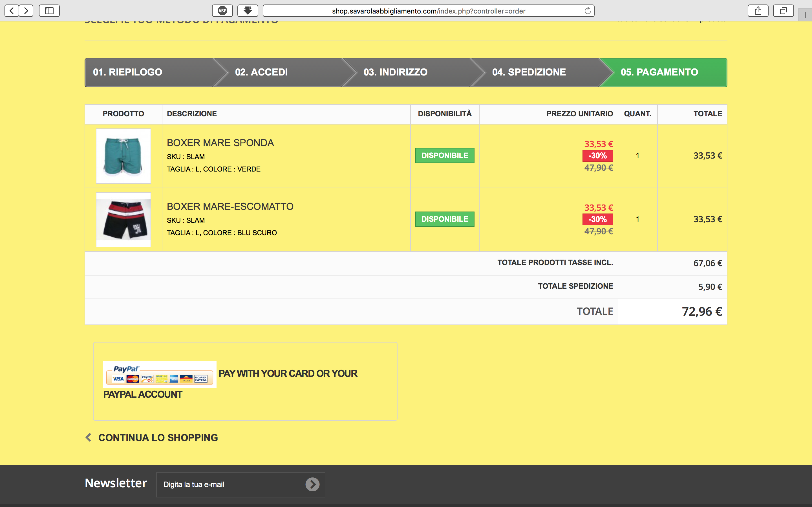812x507 pixels.
Task: Click the downloads arrow extension icon
Action: 248,11
